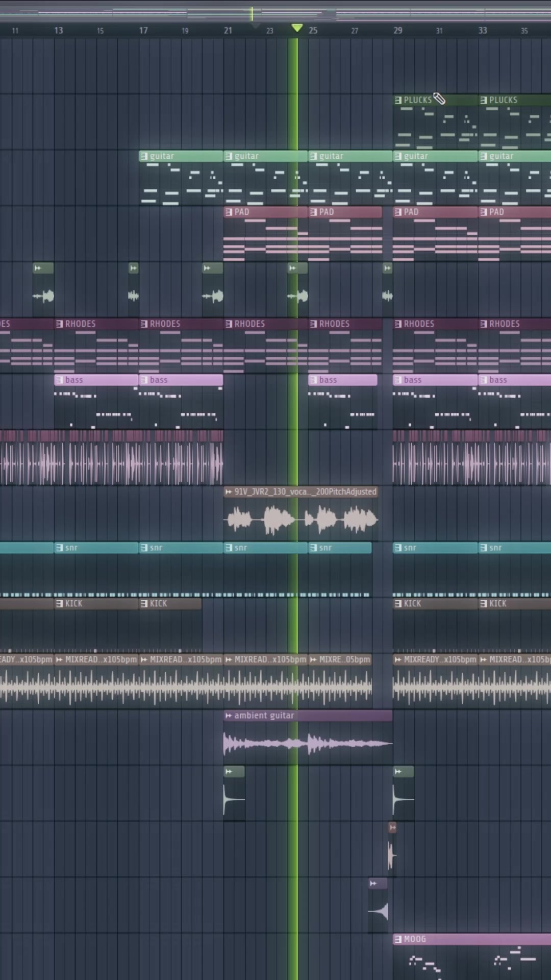The height and width of the screenshot is (980, 551).
Task: Open the audio icon of the MIXREADY..x105bpm clip at bar 29
Action: 398,659
